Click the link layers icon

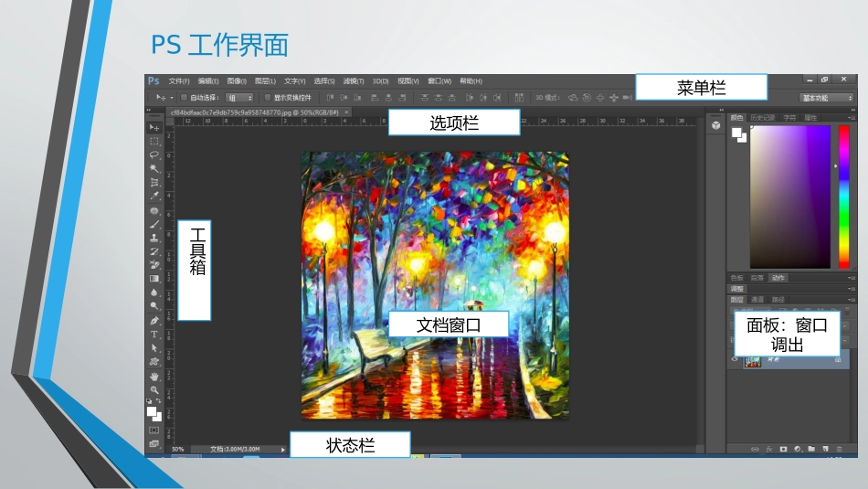point(755,449)
